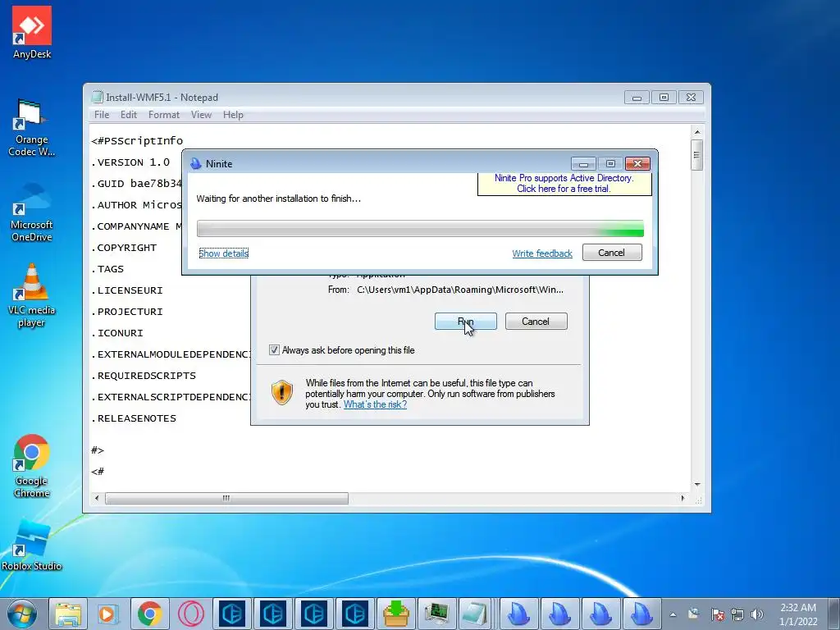Cancel the Ninite installation

click(612, 253)
